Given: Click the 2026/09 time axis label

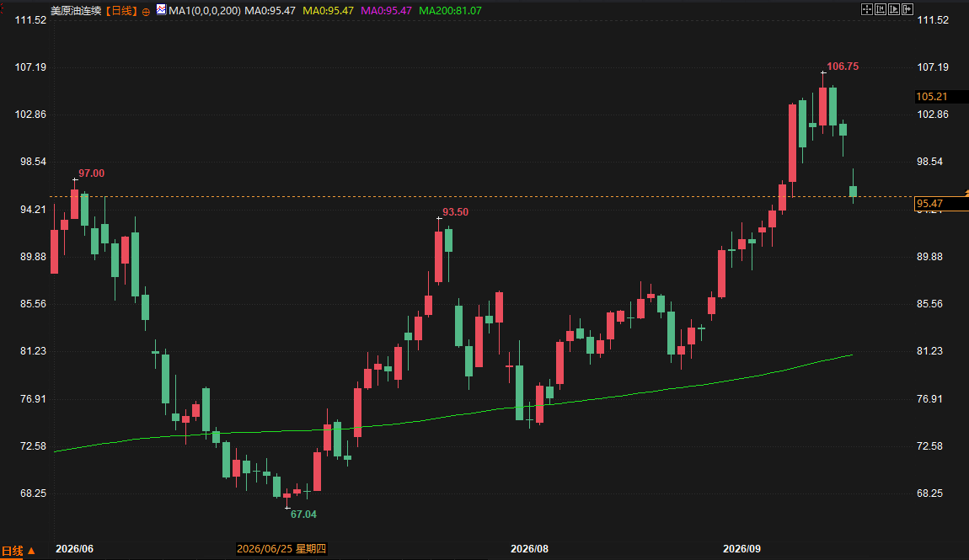Looking at the screenshot, I should pyautogui.click(x=741, y=549).
